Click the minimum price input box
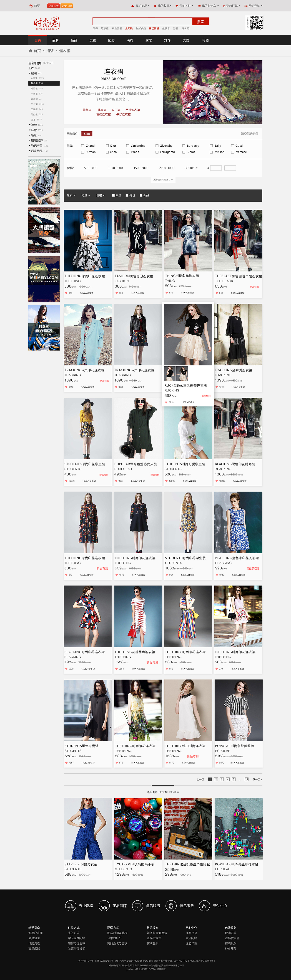Image resolution: width=291 pixels, height=980 pixels. pyautogui.click(x=216, y=168)
